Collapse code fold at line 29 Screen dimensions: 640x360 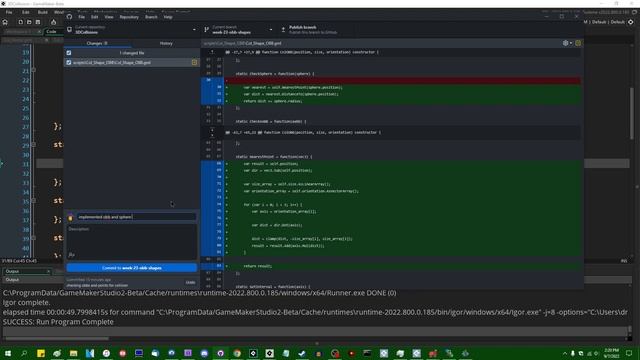click(33, 144)
